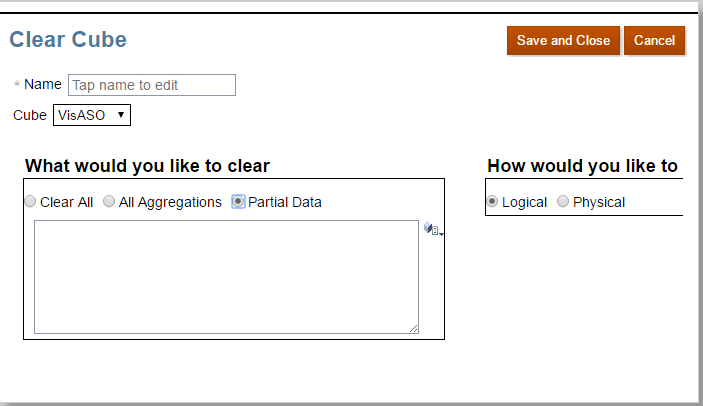
Task: Select the Clear All radio button
Action: (x=31, y=202)
